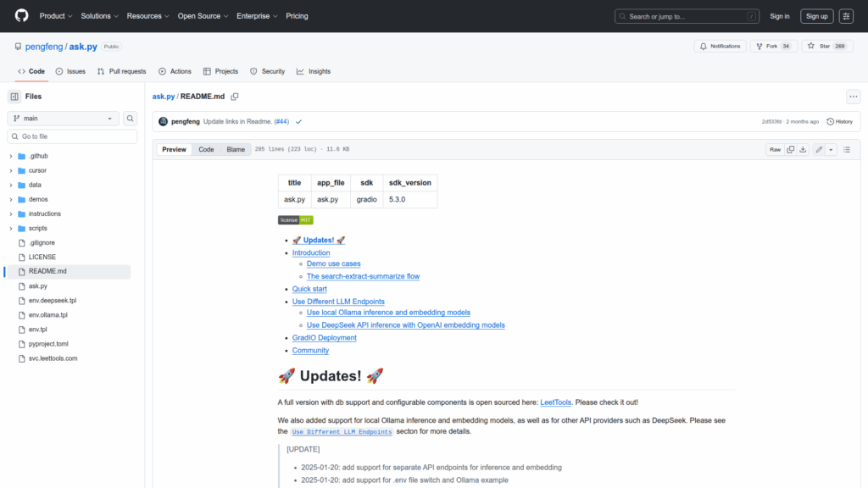This screenshot has height=488, width=868.
Task: Switch to the Pull requests tab
Action: [x=121, y=71]
